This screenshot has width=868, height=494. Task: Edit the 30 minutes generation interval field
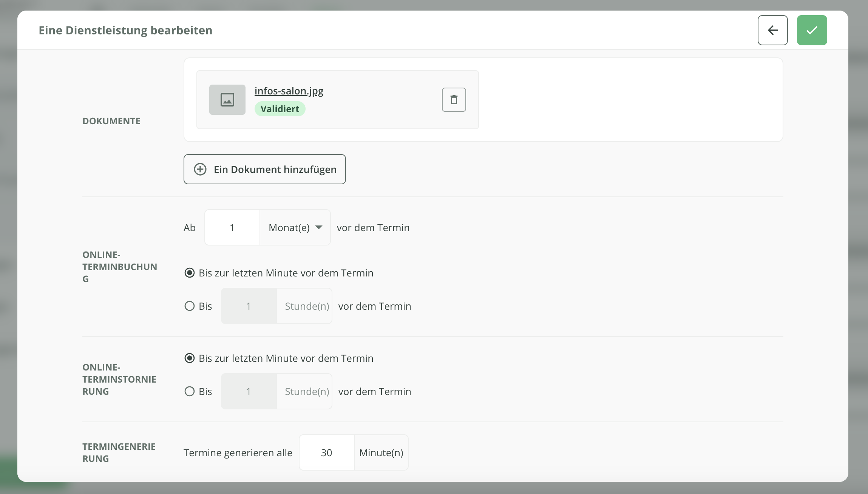326,453
